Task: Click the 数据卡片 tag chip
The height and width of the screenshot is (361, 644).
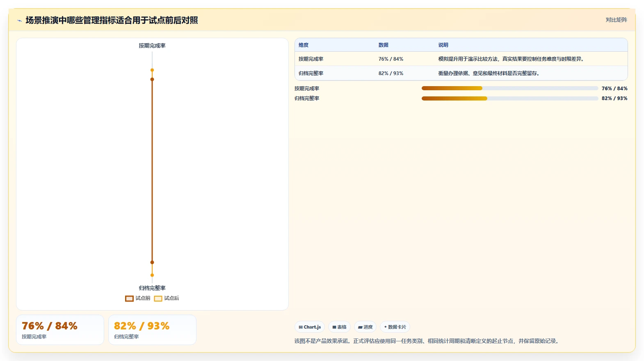Action: (x=395, y=327)
